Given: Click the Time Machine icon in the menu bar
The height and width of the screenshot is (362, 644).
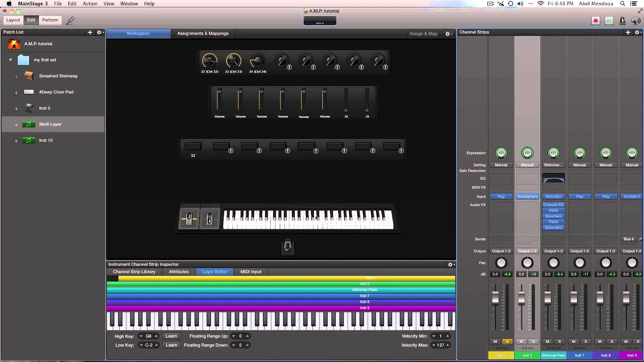Looking at the screenshot, I should coord(510,4).
